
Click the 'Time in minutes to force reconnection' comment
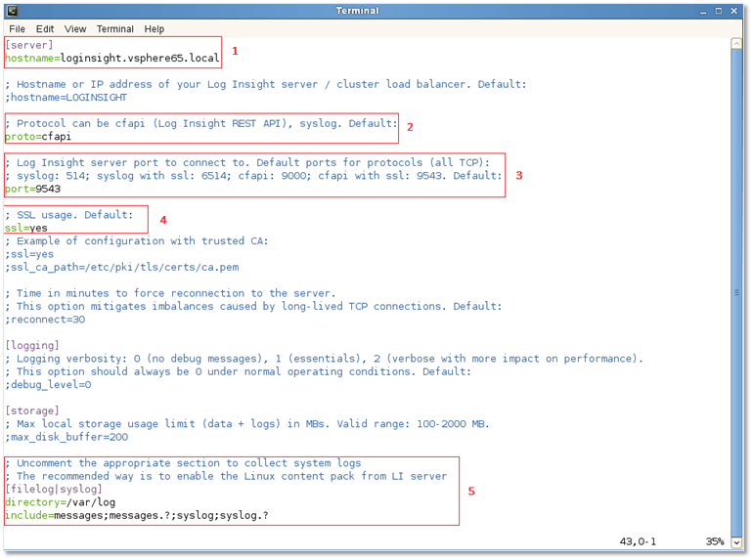tap(170, 293)
